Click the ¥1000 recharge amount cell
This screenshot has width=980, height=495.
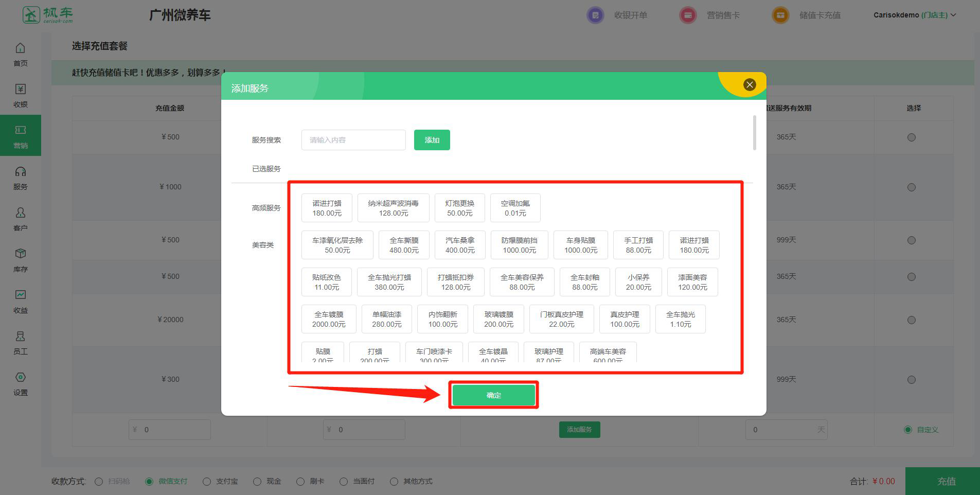coord(170,187)
